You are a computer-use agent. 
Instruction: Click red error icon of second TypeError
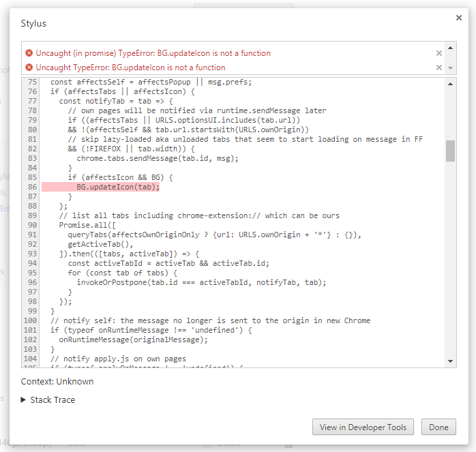pyautogui.click(x=29, y=67)
